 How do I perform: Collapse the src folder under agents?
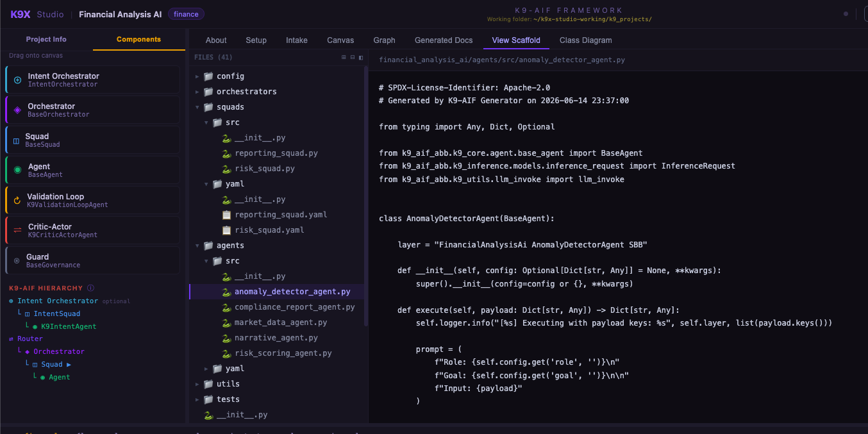[x=206, y=261]
